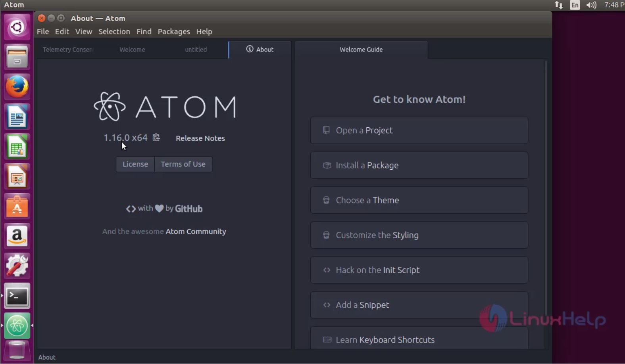
Task: Click the volume indicator in top panel
Action: [x=591, y=5]
